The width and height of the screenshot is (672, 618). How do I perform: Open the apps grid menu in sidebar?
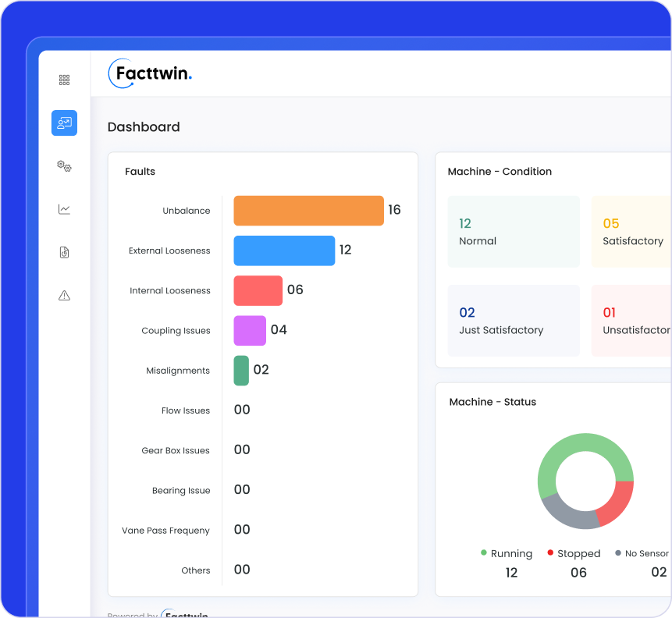[64, 79]
